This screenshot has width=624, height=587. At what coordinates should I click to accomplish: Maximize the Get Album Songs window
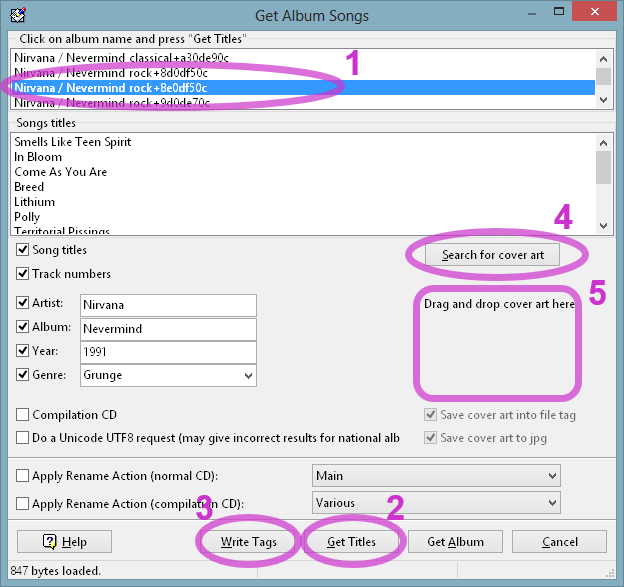[x=559, y=12]
